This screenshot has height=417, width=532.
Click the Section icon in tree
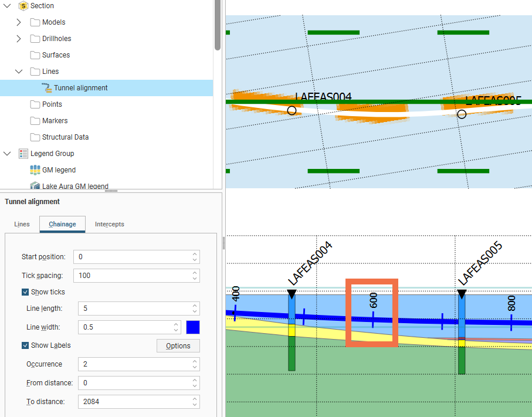[23, 6]
